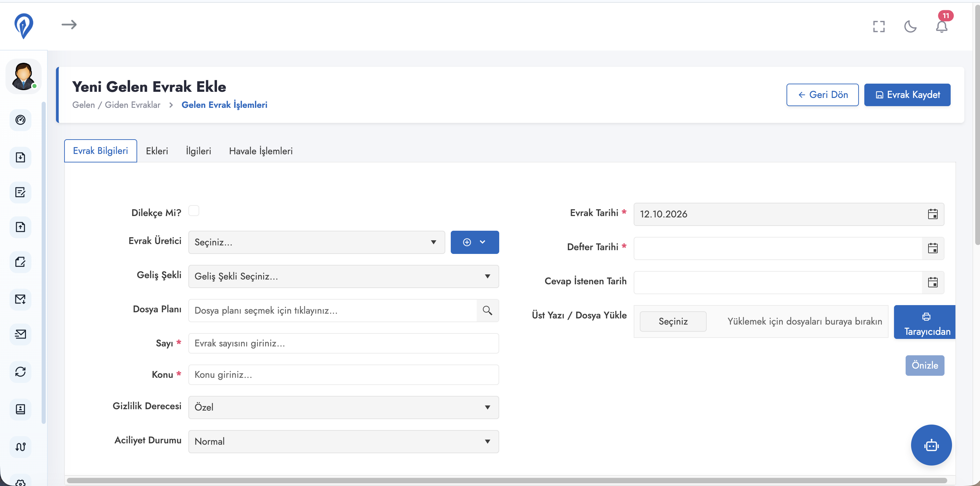Open the envelope with down-arrow sidebar icon
The width and height of the screenshot is (980, 486).
[x=20, y=299]
